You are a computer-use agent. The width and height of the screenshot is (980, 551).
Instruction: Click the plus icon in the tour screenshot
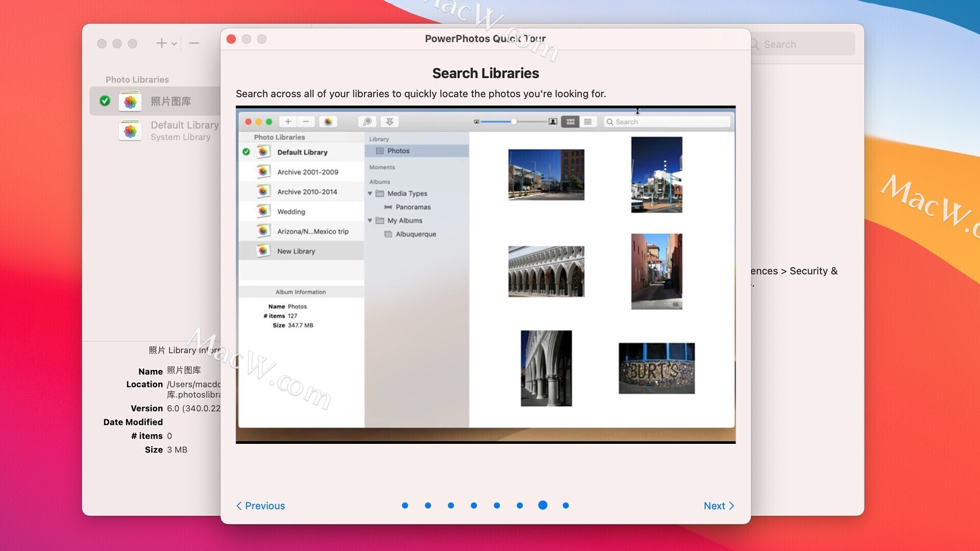(x=288, y=121)
